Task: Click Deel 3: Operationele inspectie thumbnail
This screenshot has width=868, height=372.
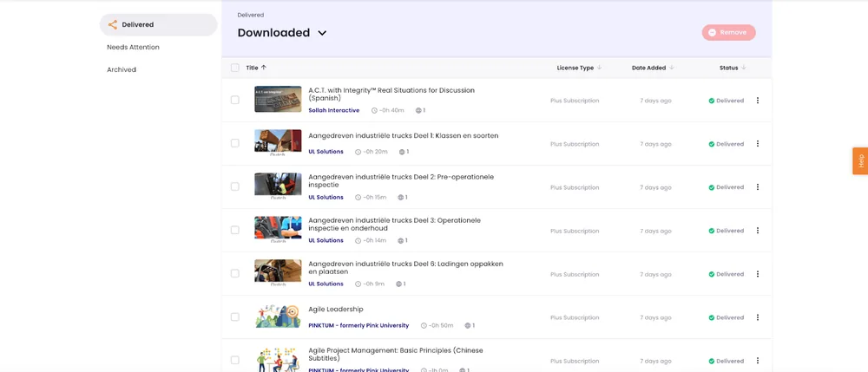Action: [278, 230]
